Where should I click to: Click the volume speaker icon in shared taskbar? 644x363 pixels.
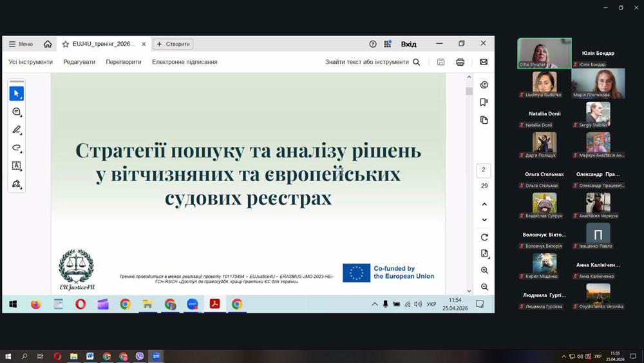tap(418, 304)
